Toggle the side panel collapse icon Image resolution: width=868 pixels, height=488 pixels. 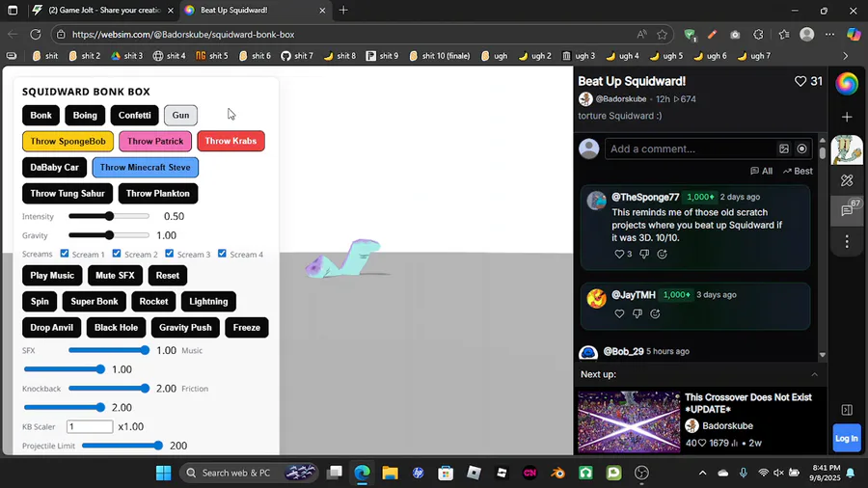coord(847,410)
